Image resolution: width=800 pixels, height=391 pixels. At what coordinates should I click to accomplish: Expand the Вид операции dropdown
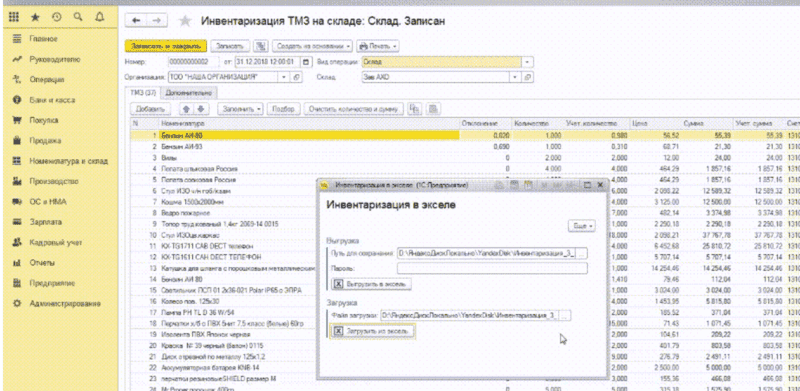click(527, 62)
